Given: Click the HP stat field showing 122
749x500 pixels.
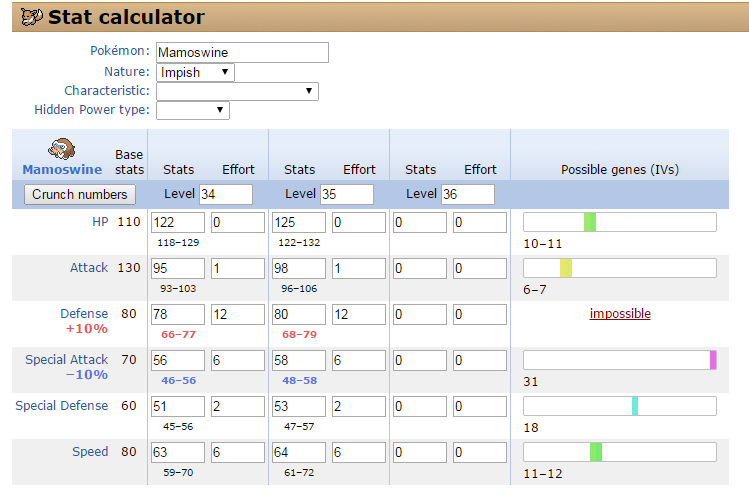Looking at the screenshot, I should point(178,223).
